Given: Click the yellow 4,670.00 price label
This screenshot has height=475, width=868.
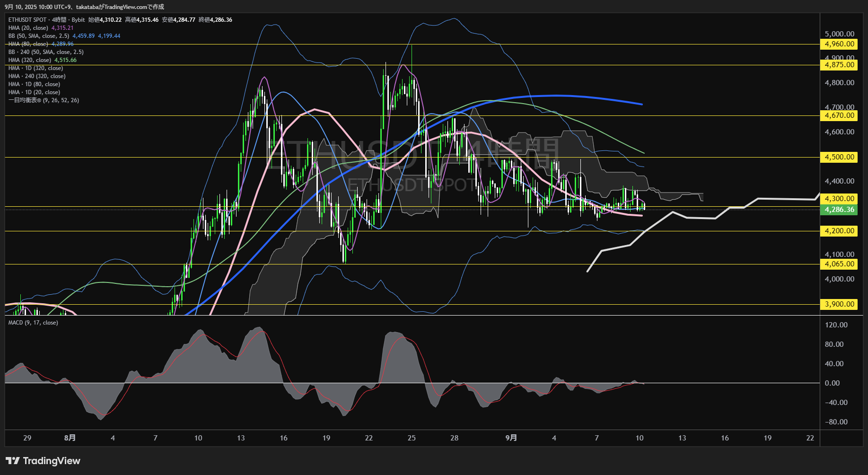Looking at the screenshot, I should click(839, 115).
